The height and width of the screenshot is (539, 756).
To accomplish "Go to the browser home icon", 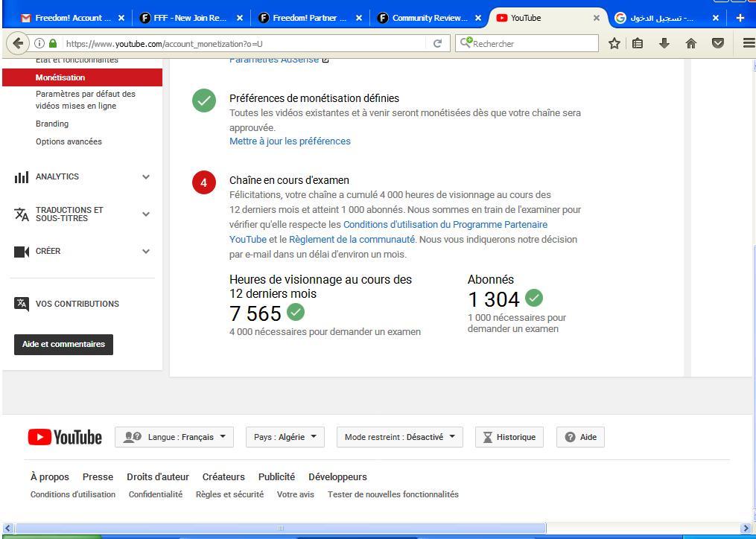I will point(691,43).
